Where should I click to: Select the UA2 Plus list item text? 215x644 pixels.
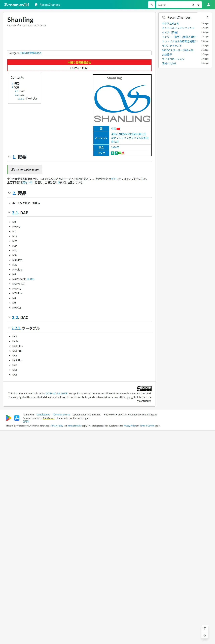17,360
